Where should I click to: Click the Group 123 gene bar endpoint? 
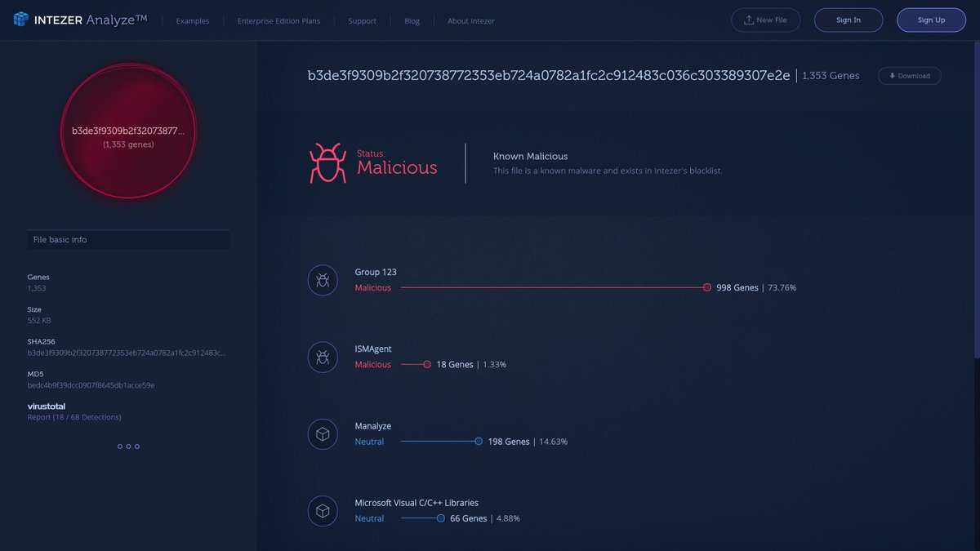(x=707, y=287)
